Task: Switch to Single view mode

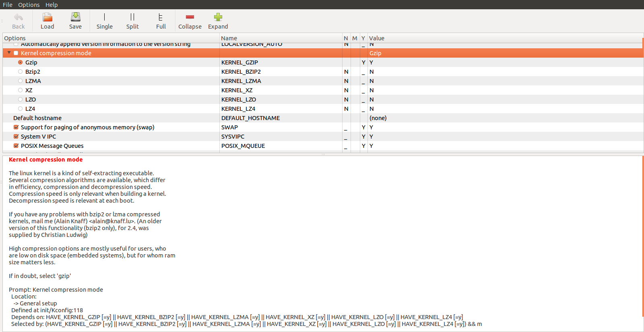Action: coord(104,17)
